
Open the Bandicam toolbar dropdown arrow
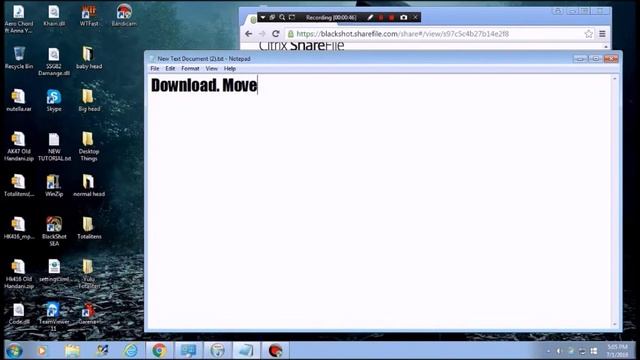pos(263,18)
